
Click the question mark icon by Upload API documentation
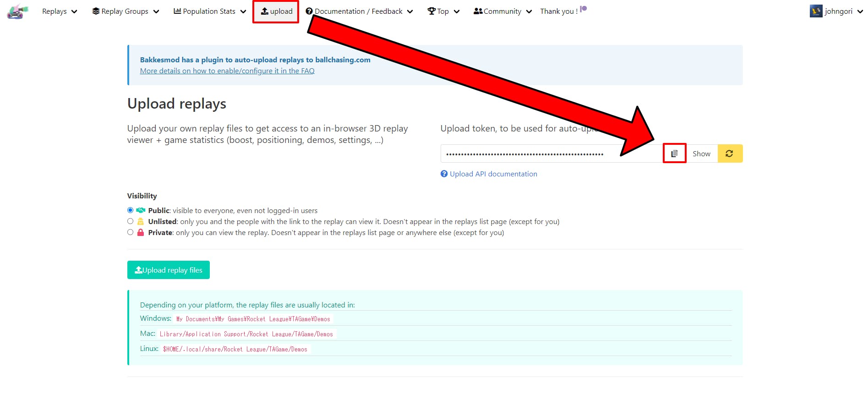tap(444, 174)
